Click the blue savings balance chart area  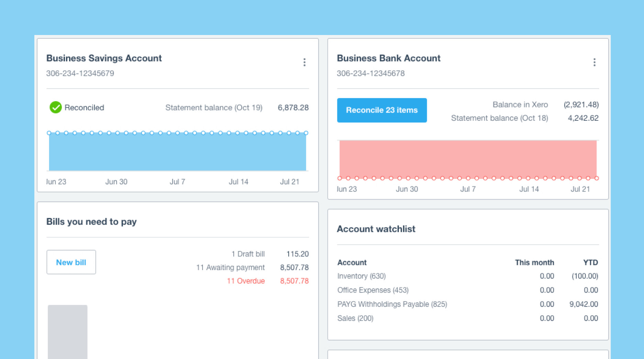click(177, 152)
